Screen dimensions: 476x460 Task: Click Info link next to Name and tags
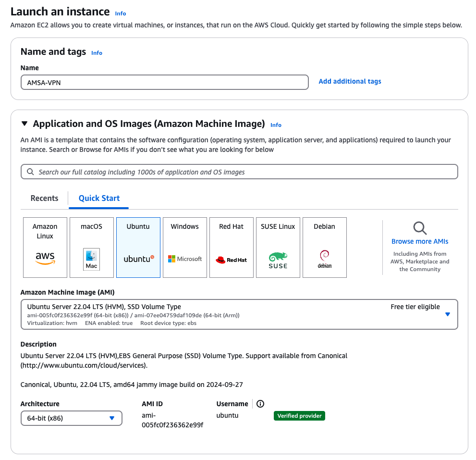(97, 53)
